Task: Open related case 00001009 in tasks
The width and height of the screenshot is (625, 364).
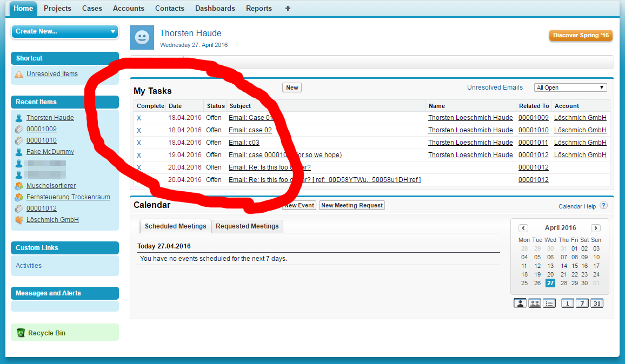Action: pos(533,118)
